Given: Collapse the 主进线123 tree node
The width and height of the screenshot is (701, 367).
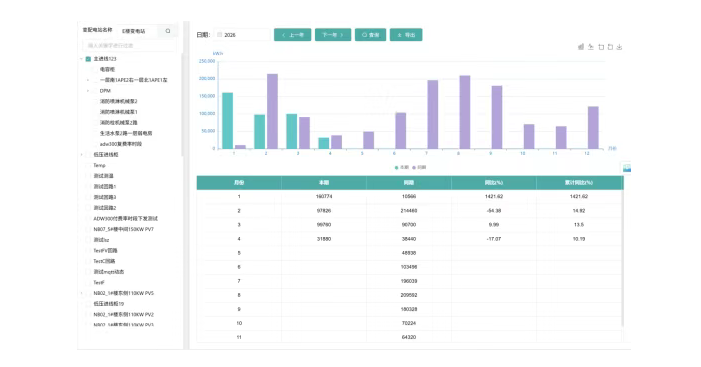Looking at the screenshot, I should [x=81, y=59].
